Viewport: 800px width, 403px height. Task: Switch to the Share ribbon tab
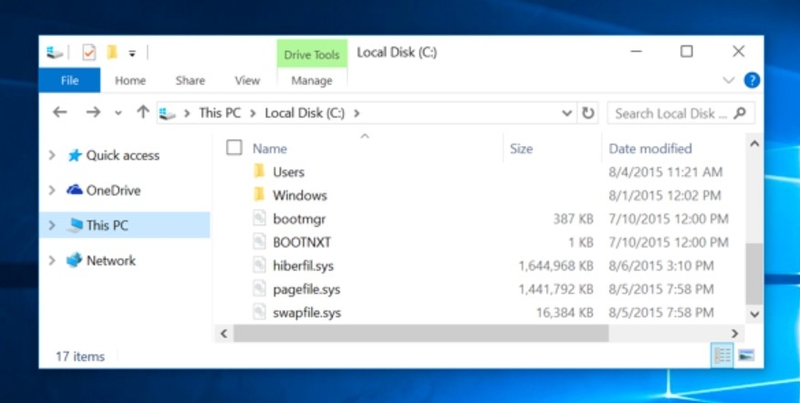click(x=190, y=81)
